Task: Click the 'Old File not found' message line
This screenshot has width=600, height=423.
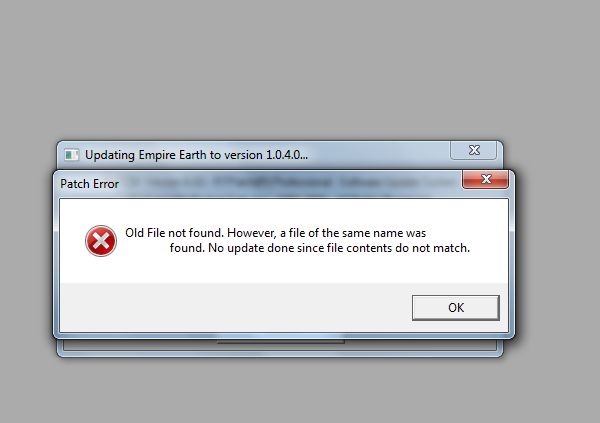Action: pos(276,233)
